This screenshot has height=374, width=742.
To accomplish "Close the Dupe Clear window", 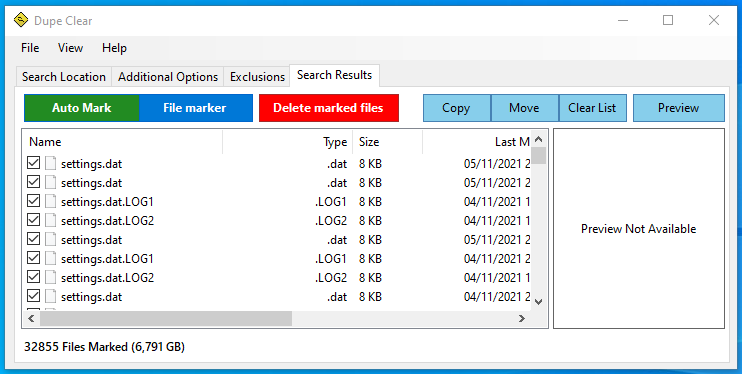I will coord(714,20).
